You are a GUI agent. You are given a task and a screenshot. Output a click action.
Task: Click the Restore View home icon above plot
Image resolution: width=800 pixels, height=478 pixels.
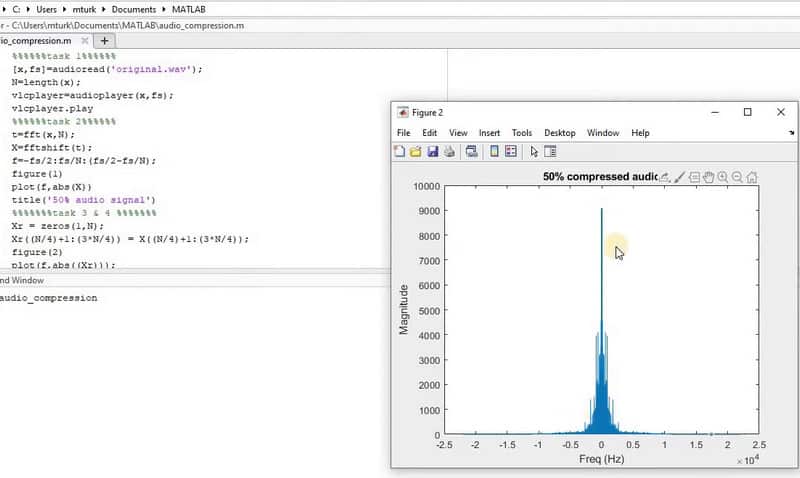pos(751,177)
